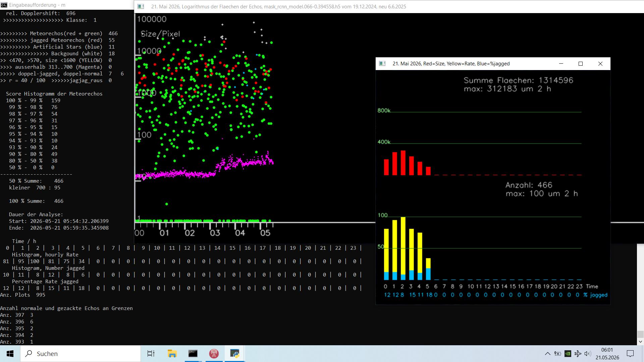Click the Suchen taskbar search box
Screen dimensions: 644x362
(x=80, y=354)
